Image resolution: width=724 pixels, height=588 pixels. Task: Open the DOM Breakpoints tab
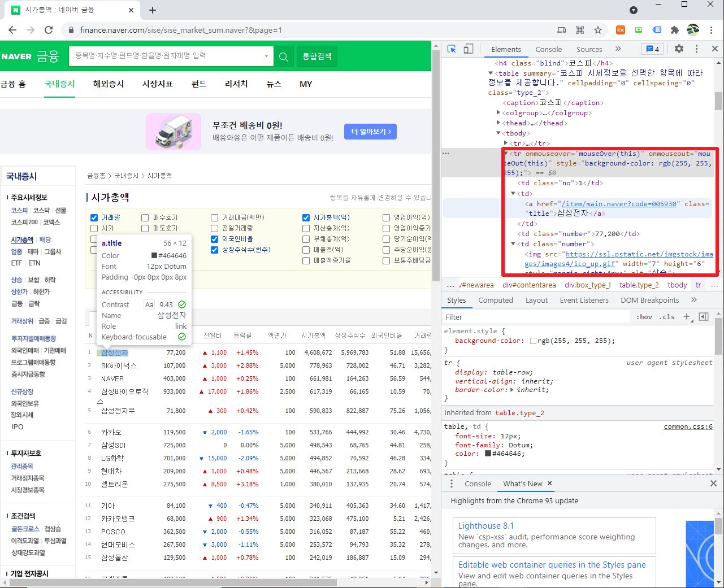[650, 300]
